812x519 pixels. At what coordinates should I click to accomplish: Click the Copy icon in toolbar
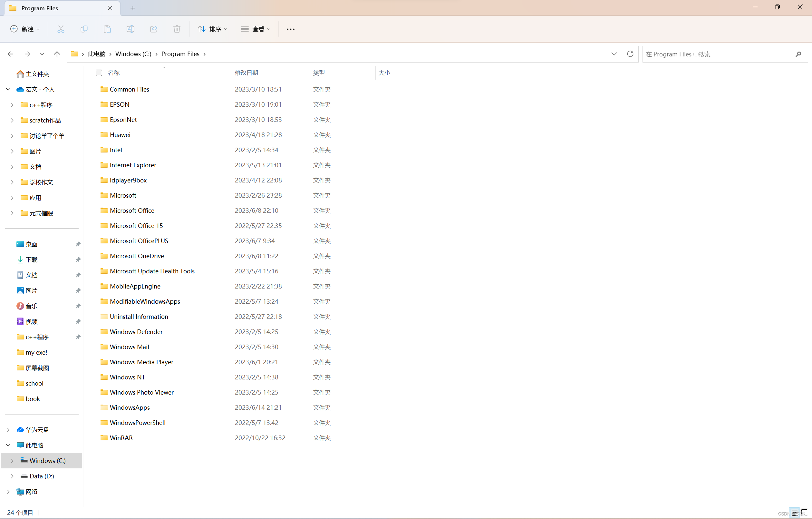coord(84,29)
